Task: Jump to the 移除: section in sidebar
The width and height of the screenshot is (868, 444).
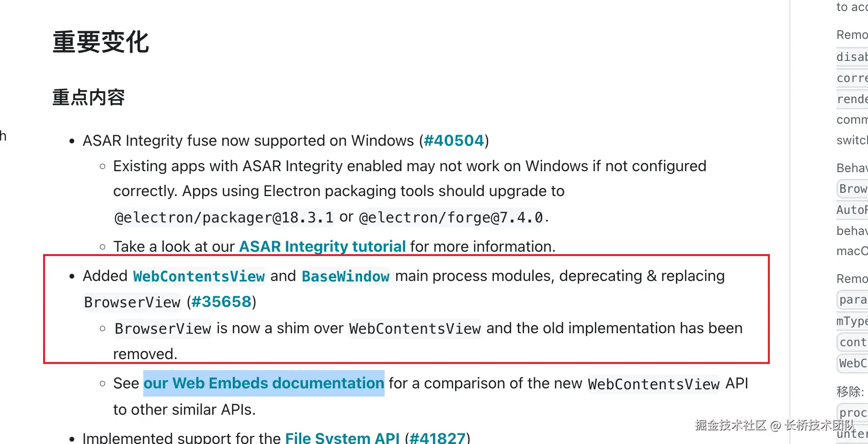Action: tap(850, 391)
